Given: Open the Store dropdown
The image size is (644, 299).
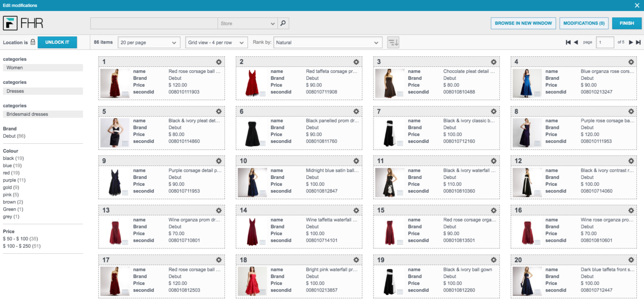Looking at the screenshot, I should pyautogui.click(x=247, y=23).
